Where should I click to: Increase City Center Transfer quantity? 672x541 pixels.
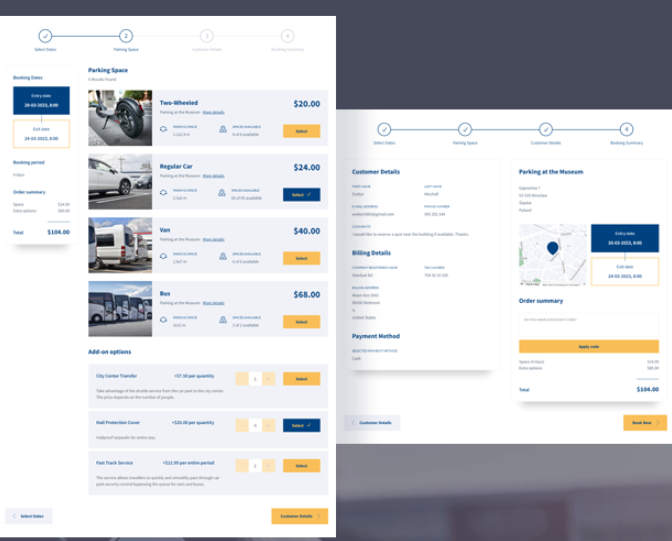pyautogui.click(x=268, y=379)
